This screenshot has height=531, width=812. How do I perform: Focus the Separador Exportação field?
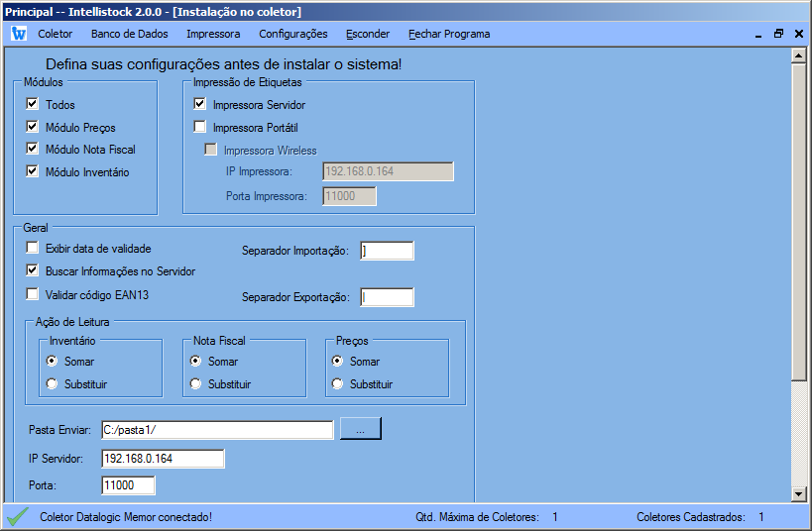click(x=387, y=297)
